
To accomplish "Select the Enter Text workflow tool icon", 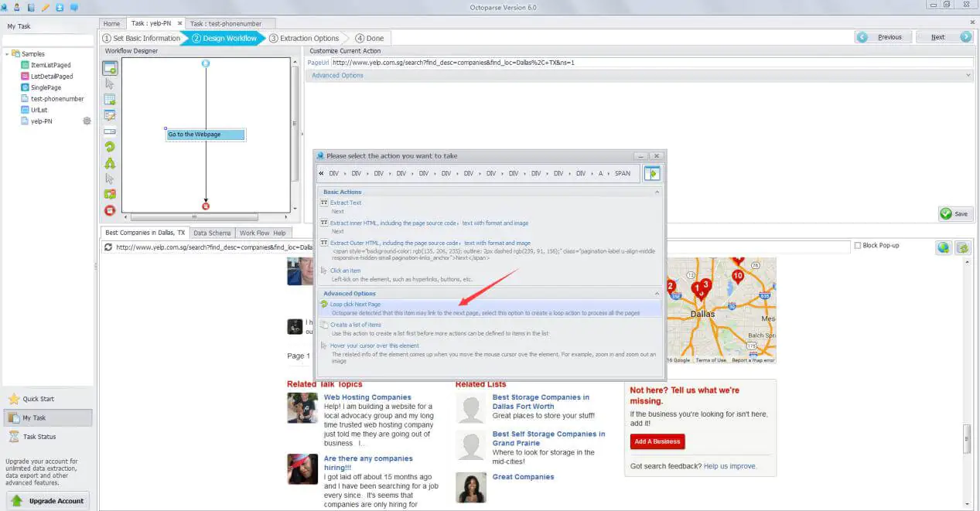I will [110, 115].
